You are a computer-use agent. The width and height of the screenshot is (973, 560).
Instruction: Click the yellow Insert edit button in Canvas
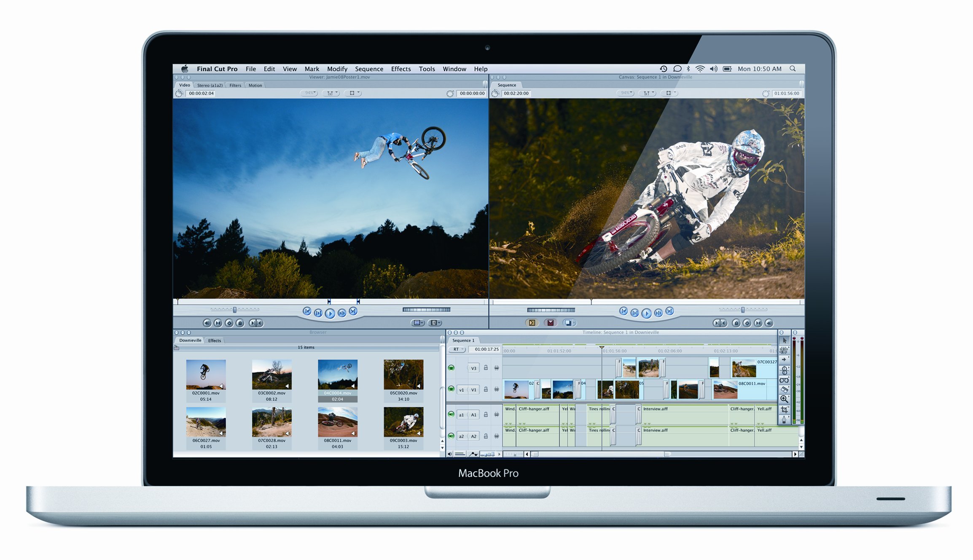532,323
